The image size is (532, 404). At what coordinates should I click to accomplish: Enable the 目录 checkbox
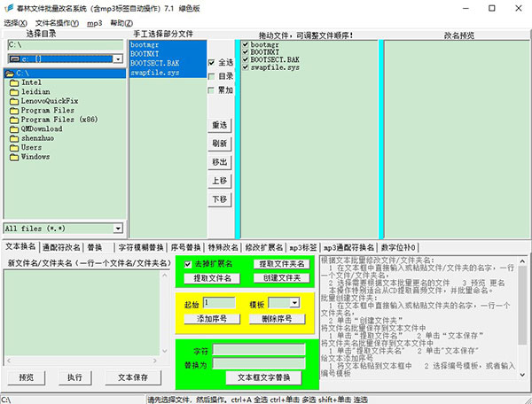point(210,76)
